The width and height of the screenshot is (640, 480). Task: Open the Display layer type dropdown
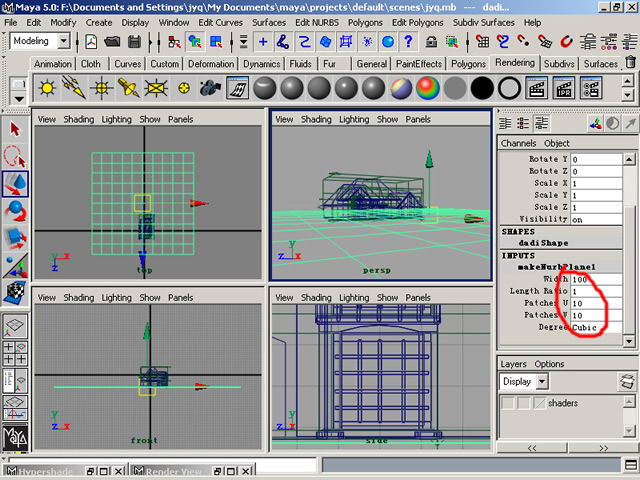(x=542, y=382)
